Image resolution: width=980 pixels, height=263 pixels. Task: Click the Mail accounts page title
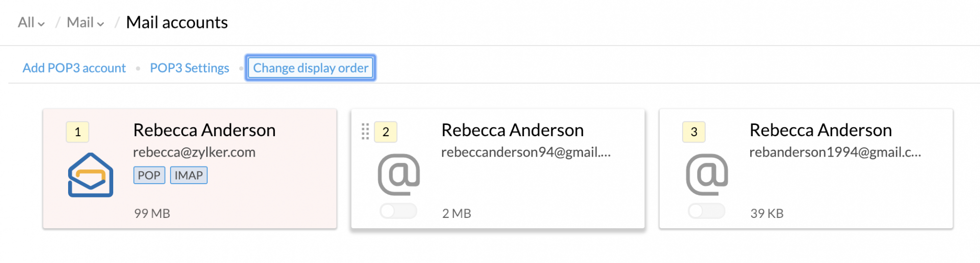[177, 23]
